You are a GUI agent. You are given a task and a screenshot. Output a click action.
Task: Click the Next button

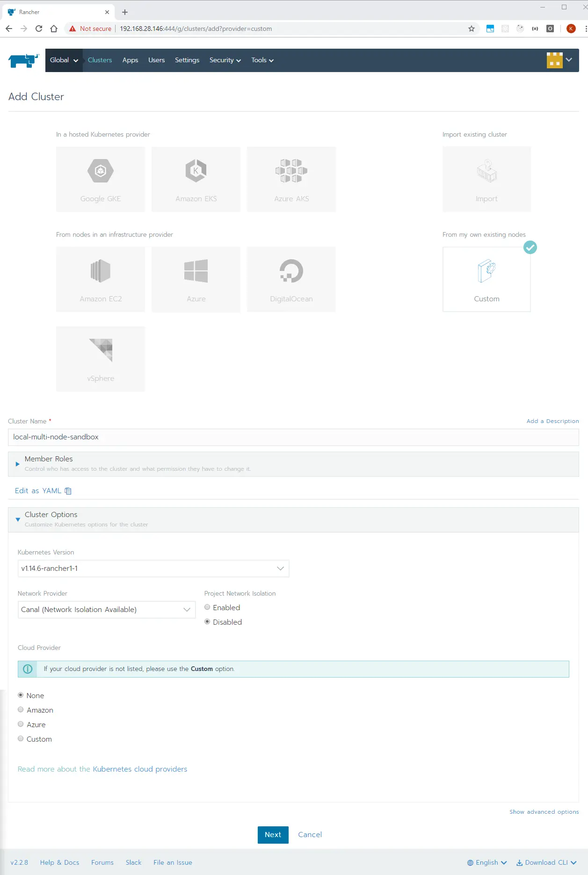pos(273,835)
